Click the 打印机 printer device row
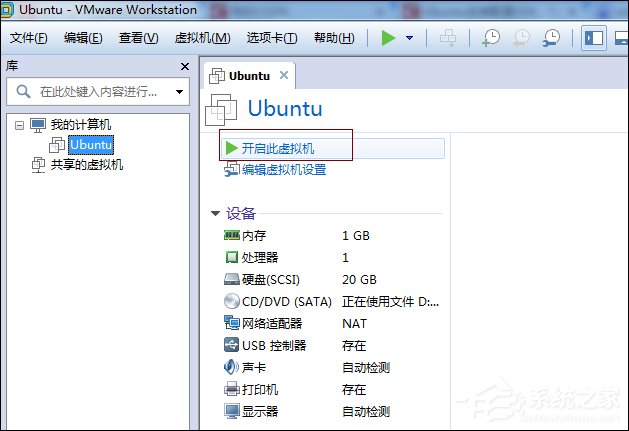 pyautogui.click(x=331, y=389)
